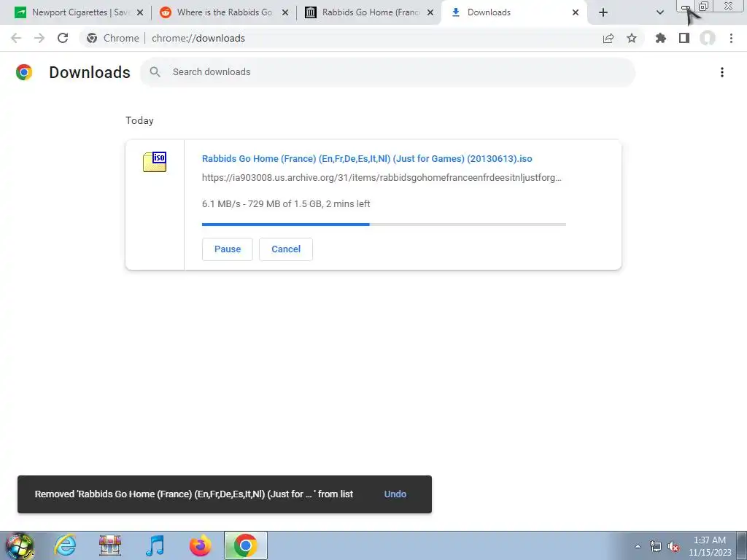Show hidden system tray icons

pyautogui.click(x=638, y=546)
